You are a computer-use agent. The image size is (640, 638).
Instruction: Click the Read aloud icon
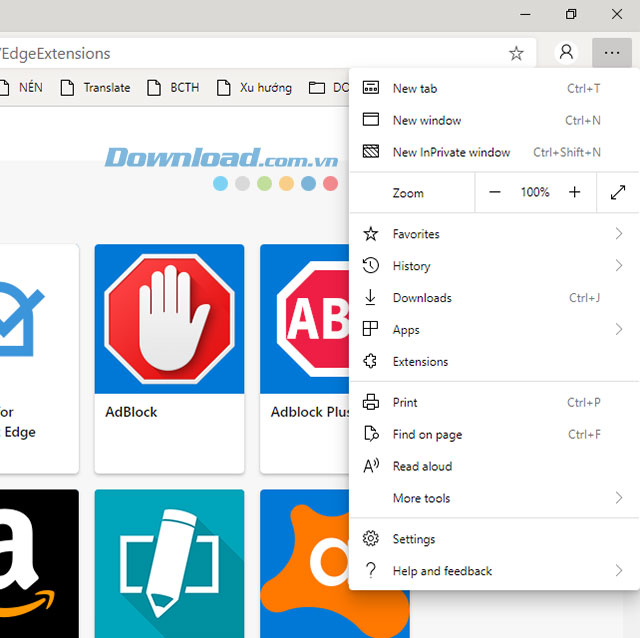point(371,466)
